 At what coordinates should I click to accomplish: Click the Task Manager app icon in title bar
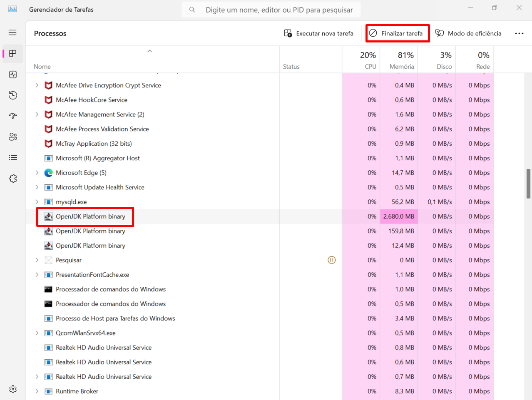pyautogui.click(x=12, y=9)
